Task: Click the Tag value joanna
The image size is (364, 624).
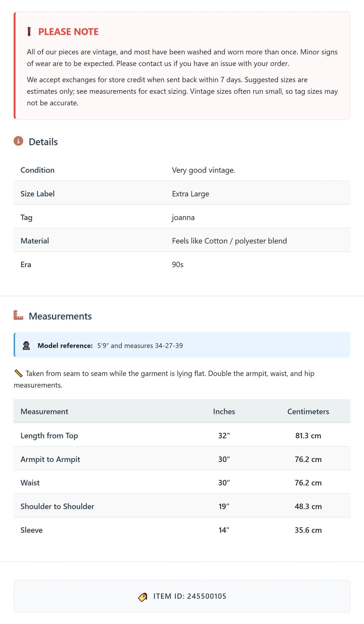Action: (x=183, y=217)
